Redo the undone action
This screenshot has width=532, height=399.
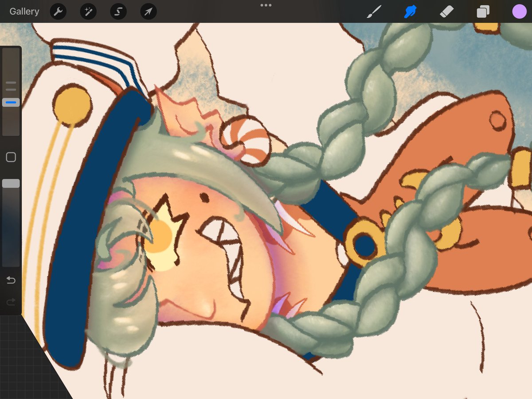click(x=11, y=302)
